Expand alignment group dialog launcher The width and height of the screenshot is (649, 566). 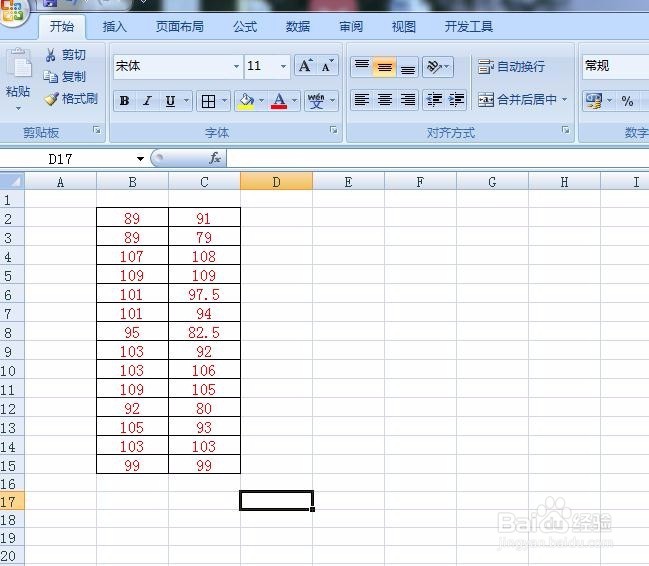565,130
